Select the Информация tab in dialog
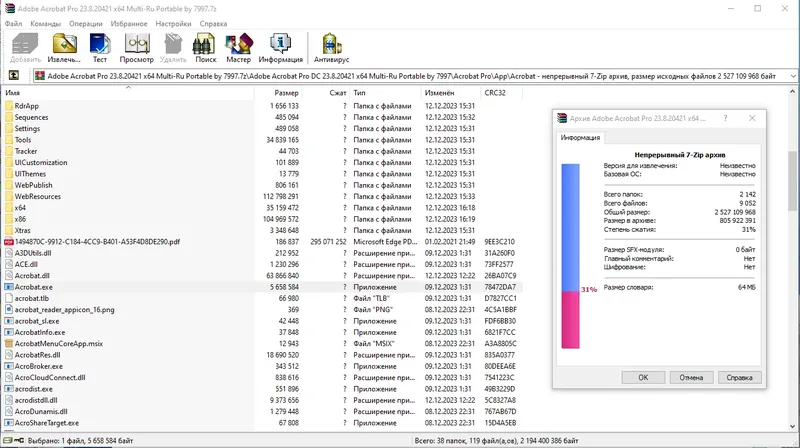Image resolution: width=800 pixels, height=448 pixels. [580, 137]
